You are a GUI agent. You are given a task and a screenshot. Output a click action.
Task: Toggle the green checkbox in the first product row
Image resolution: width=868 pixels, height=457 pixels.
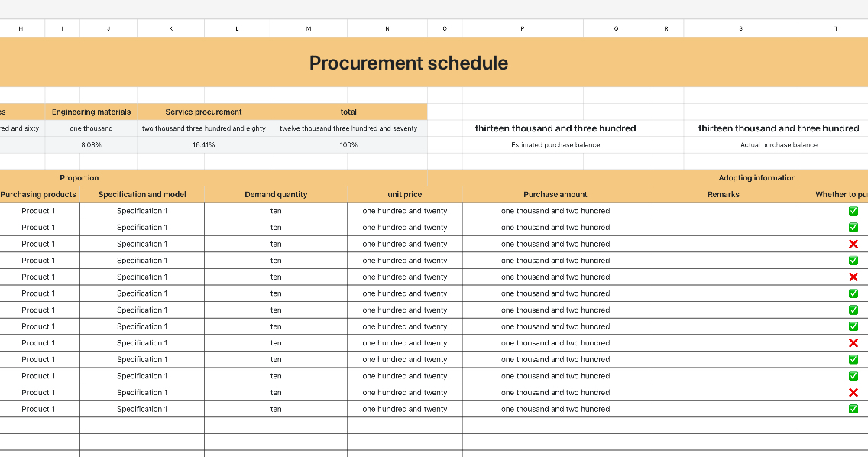[853, 211]
